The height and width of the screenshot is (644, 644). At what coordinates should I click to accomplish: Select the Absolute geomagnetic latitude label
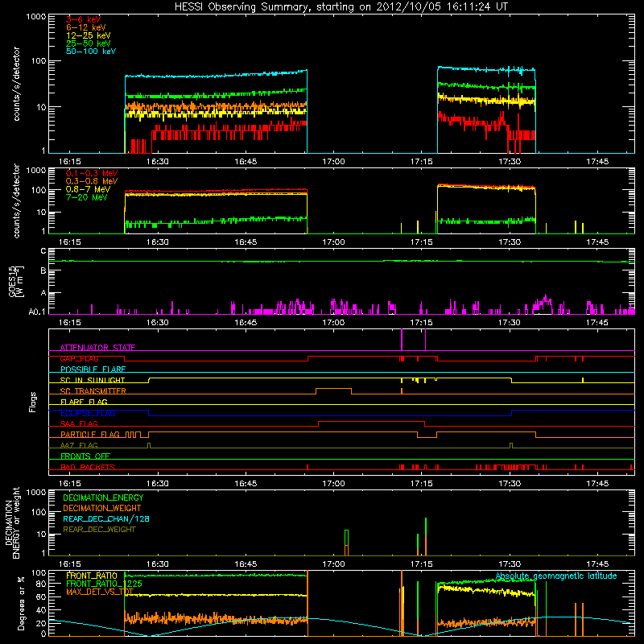[556, 576]
